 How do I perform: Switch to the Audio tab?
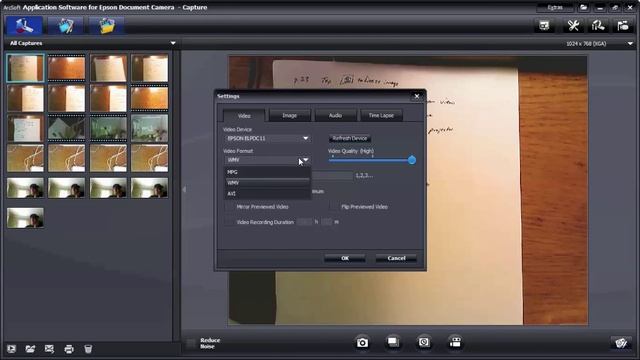[335, 116]
